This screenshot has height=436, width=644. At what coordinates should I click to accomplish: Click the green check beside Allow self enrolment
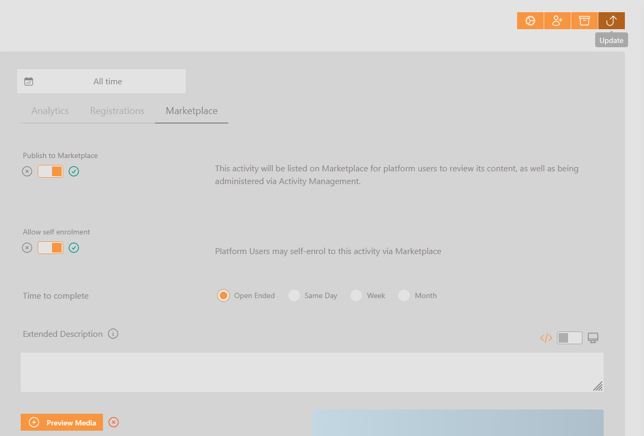[74, 248]
